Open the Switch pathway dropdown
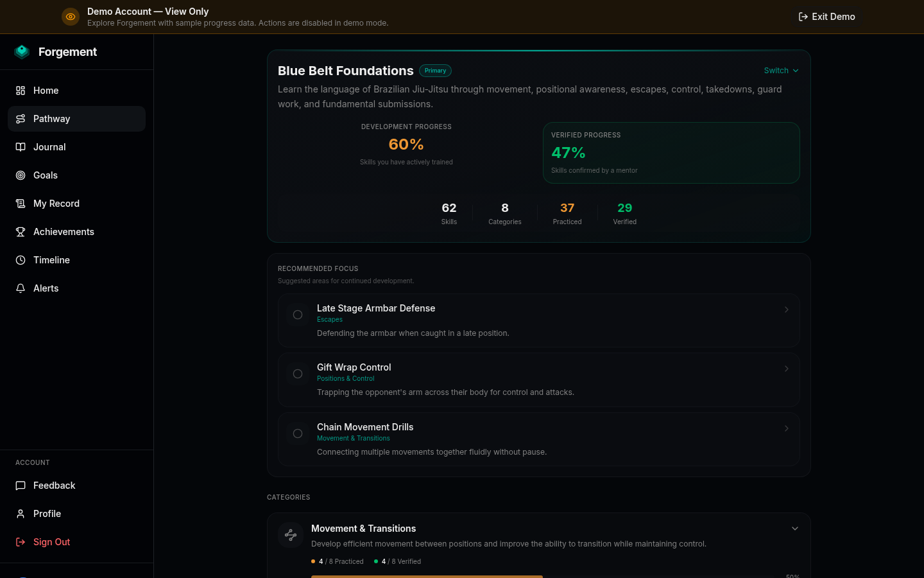 782,71
